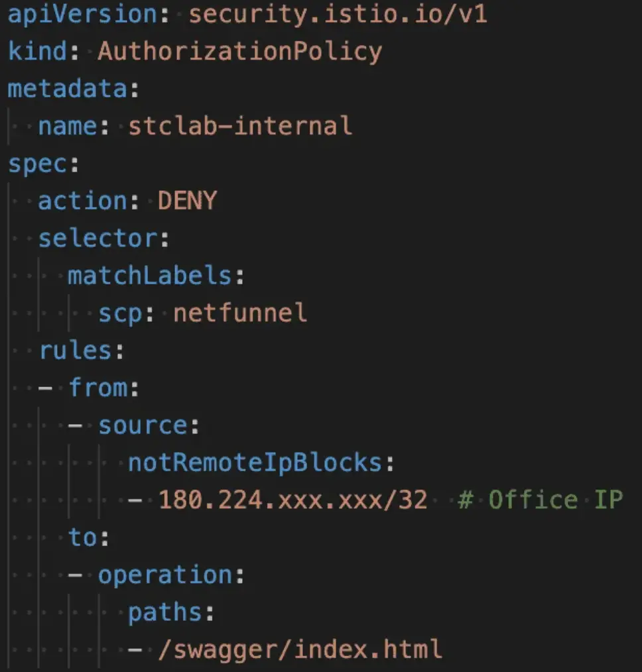Image resolution: width=642 pixels, height=672 pixels.
Task: Click the matchLabels key
Action: click(149, 275)
